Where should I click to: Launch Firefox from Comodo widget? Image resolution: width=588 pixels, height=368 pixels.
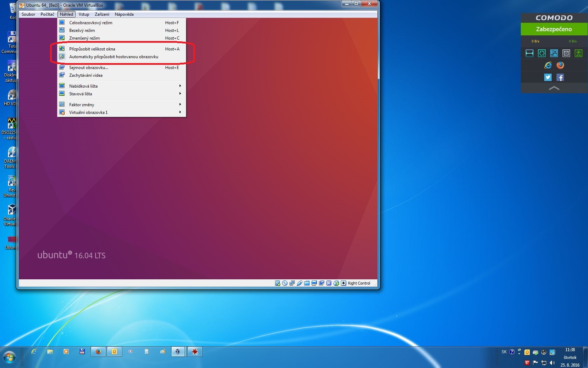[560, 65]
